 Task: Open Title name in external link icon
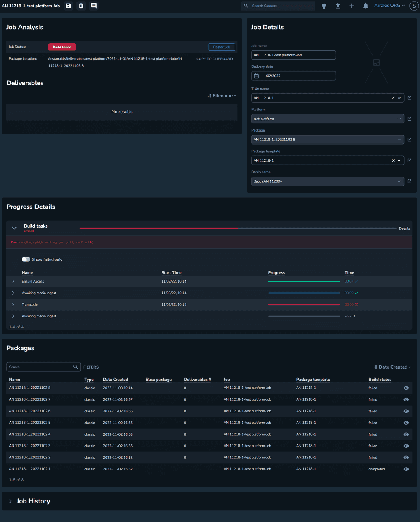click(409, 98)
